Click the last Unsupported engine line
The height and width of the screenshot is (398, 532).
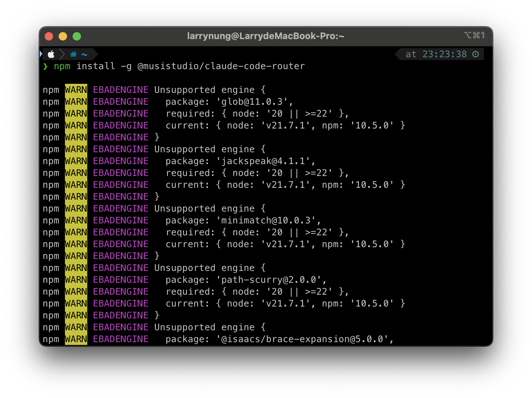[210, 327]
